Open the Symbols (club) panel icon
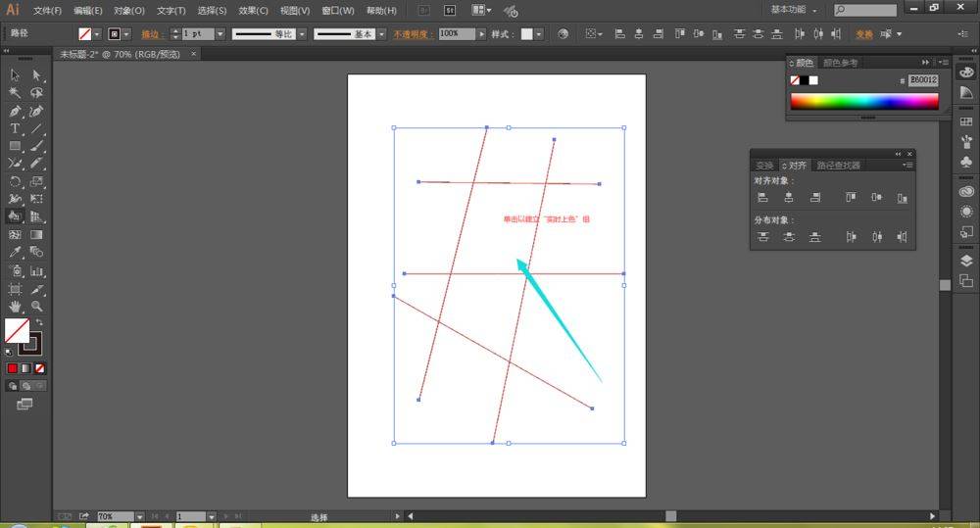Screen dimensions: 980x528 coord(966,161)
